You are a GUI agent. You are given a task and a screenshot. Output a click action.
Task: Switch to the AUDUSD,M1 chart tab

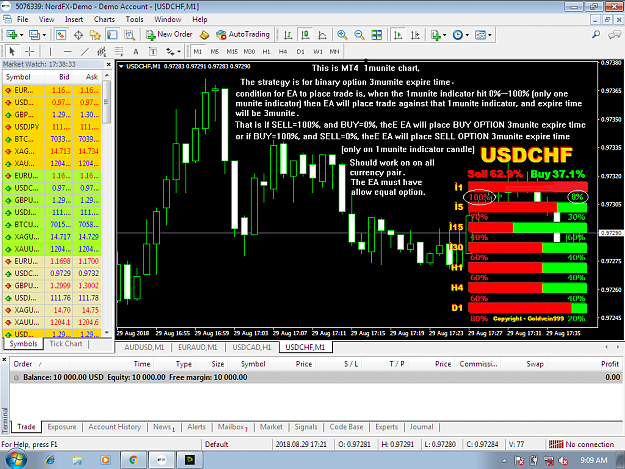[x=144, y=347]
